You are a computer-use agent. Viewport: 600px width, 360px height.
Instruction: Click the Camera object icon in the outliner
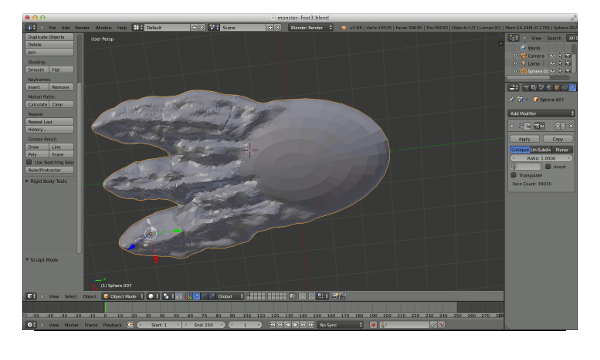[x=523, y=56]
